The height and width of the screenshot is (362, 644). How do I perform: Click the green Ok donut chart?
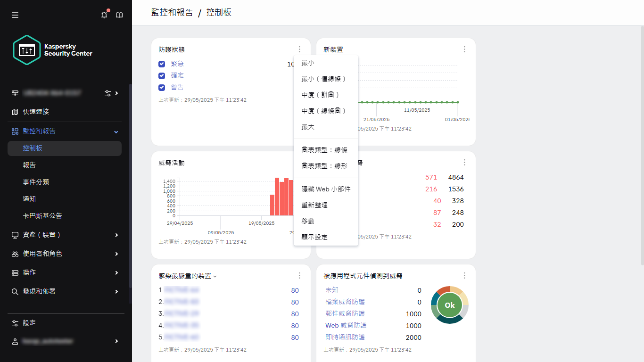click(x=449, y=305)
